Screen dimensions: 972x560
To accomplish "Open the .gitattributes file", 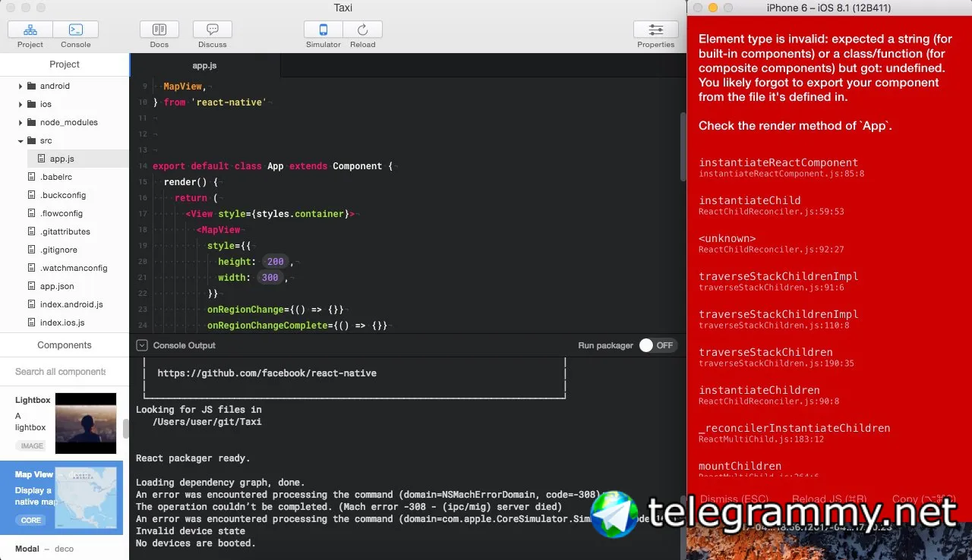I will click(64, 231).
